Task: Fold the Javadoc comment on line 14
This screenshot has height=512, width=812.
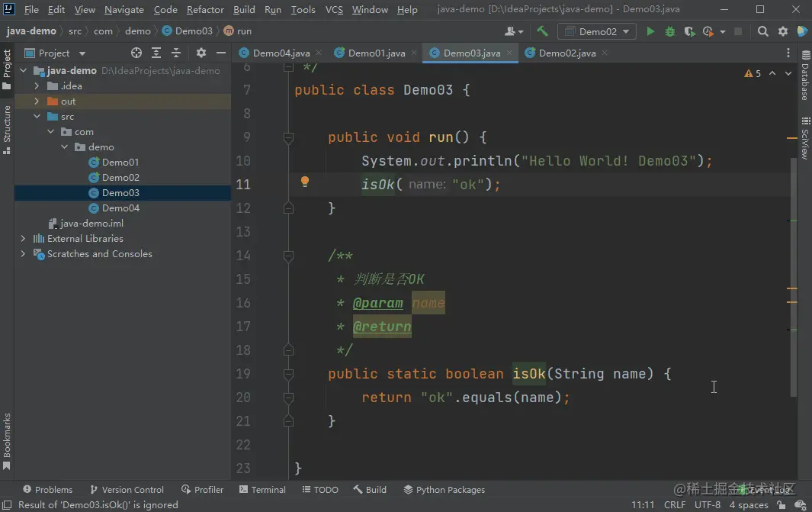Action: tap(288, 256)
